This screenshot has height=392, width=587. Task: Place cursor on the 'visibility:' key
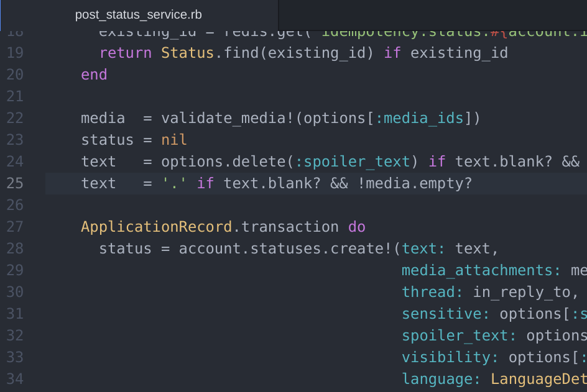(x=451, y=357)
